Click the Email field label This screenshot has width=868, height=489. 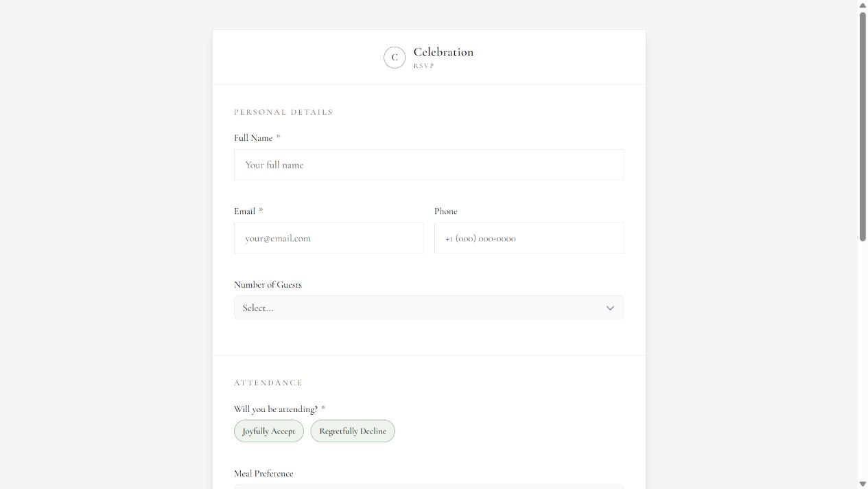pyautogui.click(x=248, y=212)
